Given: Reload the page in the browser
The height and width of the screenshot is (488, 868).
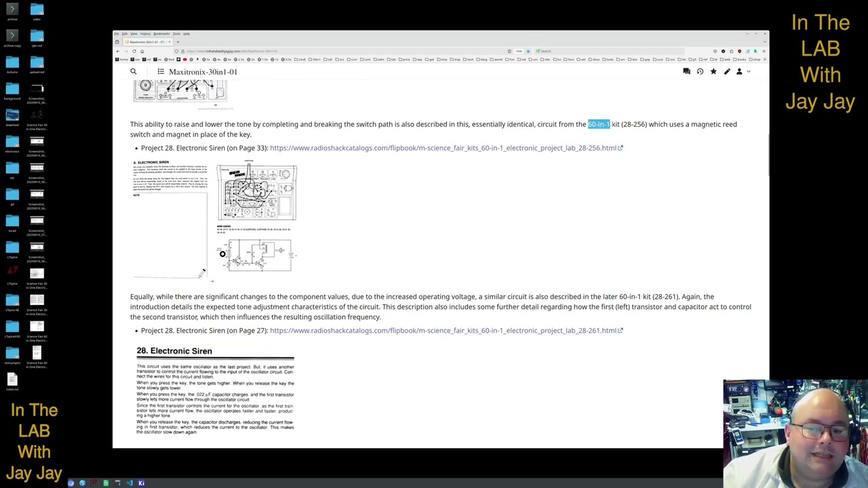Looking at the screenshot, I should [134, 52].
